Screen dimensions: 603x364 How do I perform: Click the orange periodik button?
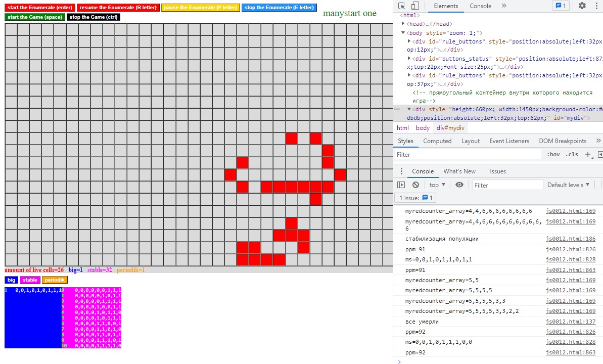pos(55,280)
